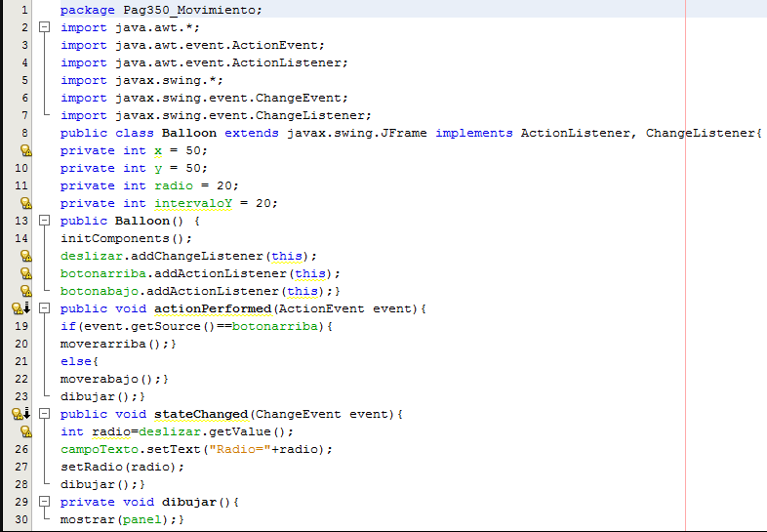Click the text 'java.awt.event.ActionEvent;'
Screen dimensions: 767x532
coord(221,46)
